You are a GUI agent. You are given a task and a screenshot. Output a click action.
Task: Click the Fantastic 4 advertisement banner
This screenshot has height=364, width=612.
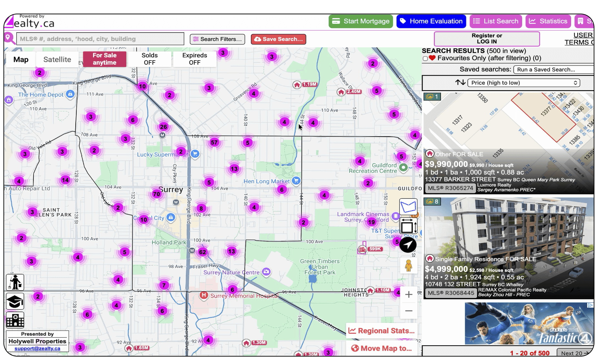[529, 323]
